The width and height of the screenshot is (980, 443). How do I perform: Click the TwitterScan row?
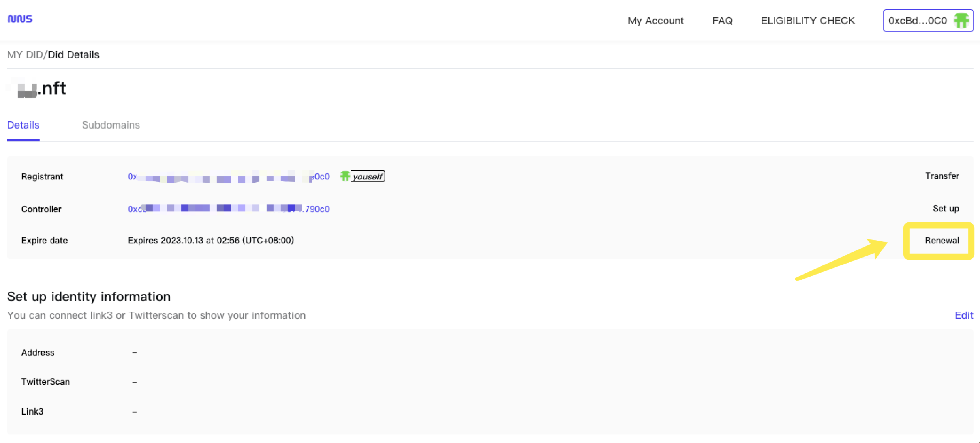click(45, 382)
